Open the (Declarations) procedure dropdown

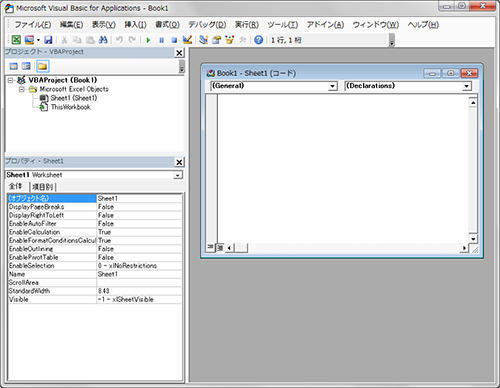point(467,86)
